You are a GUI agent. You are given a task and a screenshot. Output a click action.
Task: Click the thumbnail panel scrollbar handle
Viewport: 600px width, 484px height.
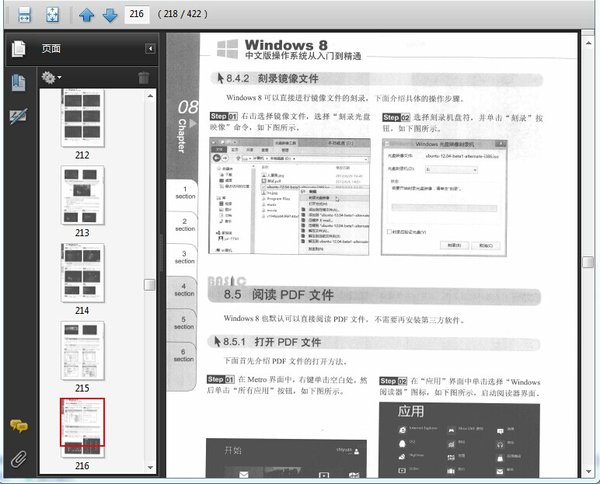pos(149,285)
